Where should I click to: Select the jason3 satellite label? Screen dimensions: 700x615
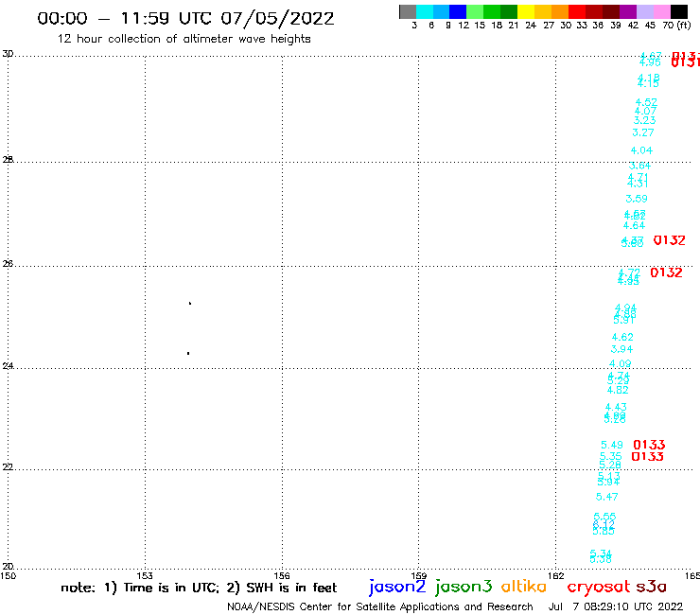464,587
